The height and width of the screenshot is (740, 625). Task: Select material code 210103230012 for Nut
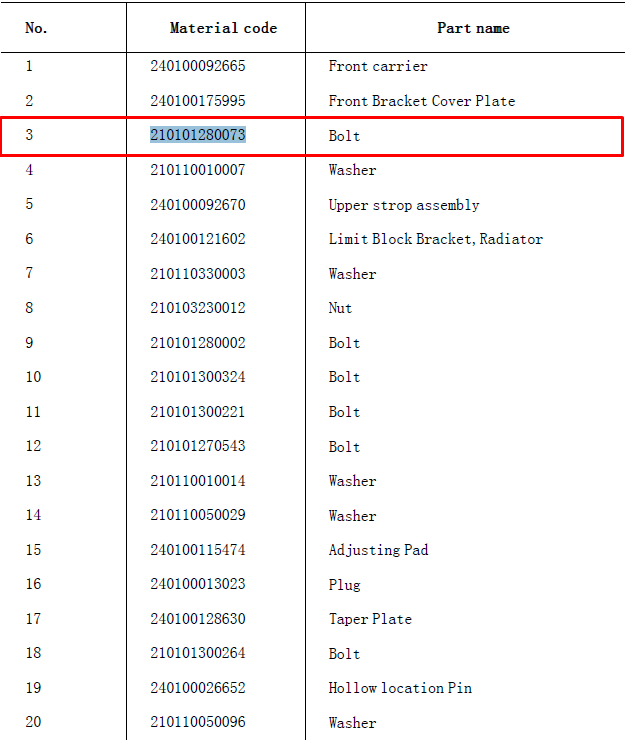198,308
